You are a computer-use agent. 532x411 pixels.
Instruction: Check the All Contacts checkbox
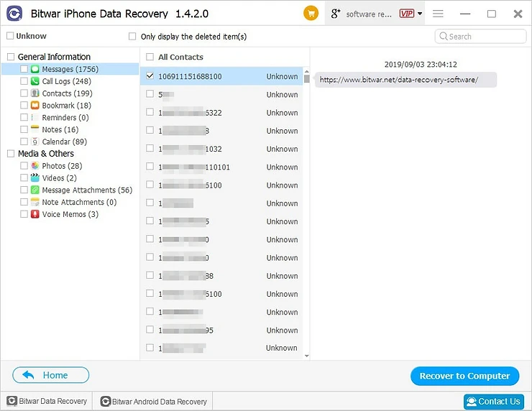click(150, 57)
